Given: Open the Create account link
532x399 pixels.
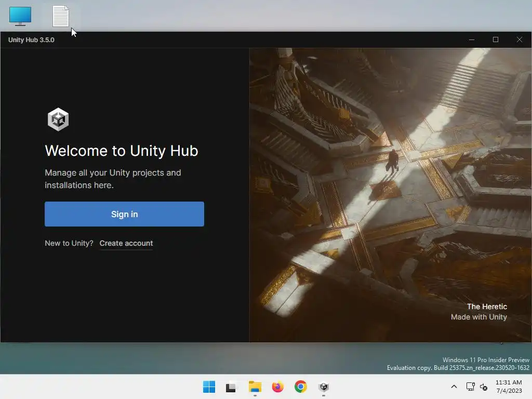Looking at the screenshot, I should point(126,243).
